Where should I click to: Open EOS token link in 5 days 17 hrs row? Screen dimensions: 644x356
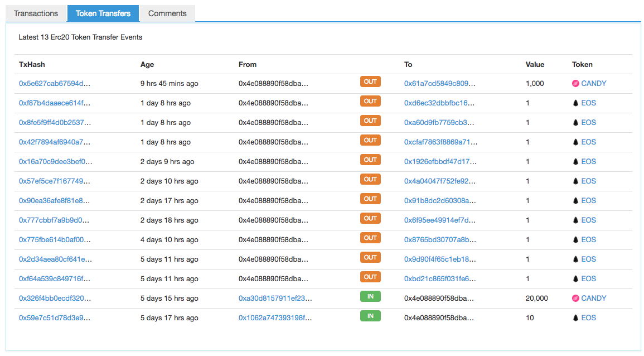point(589,317)
